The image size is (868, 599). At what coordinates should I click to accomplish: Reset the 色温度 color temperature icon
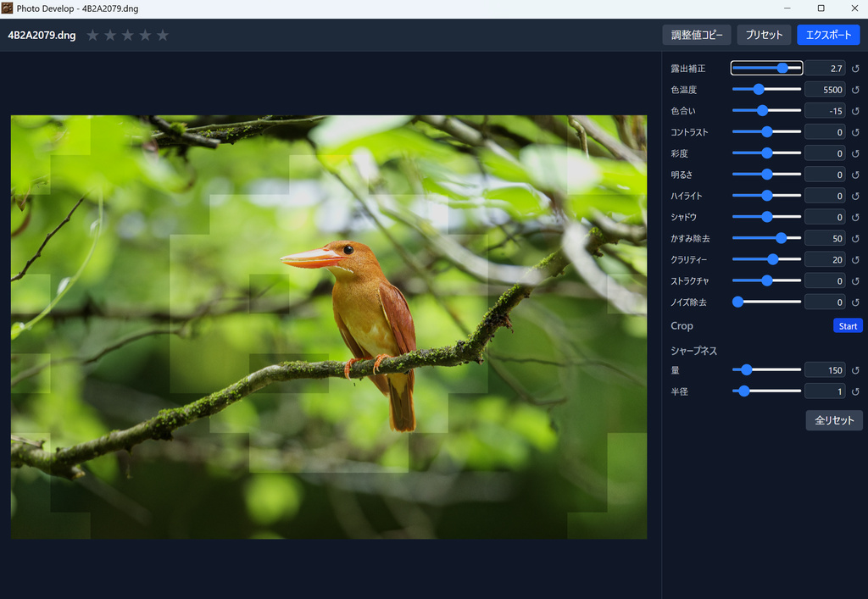855,90
